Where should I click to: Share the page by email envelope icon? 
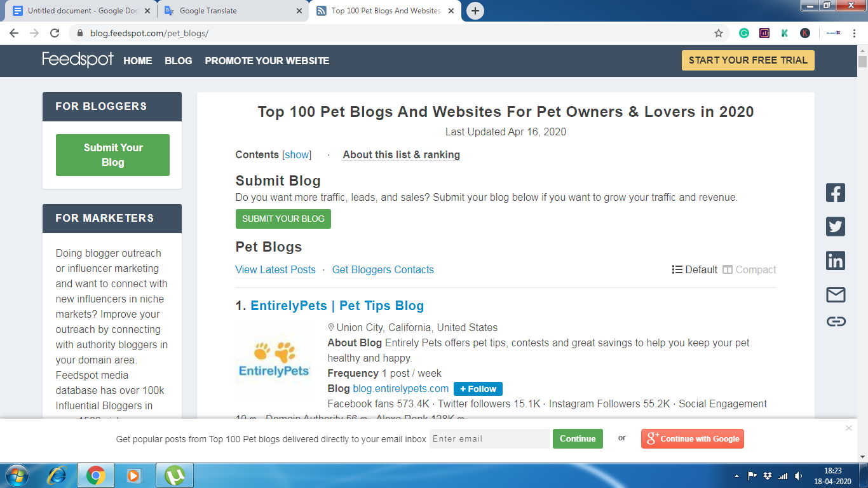point(836,295)
